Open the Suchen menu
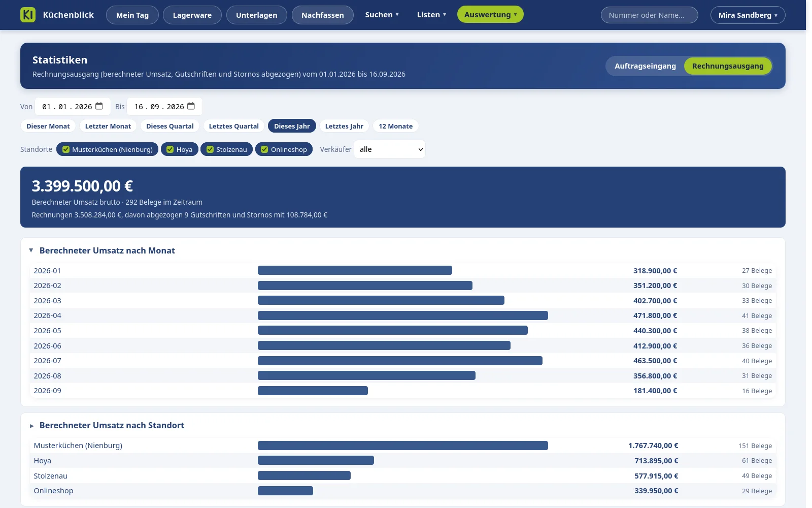Image resolution: width=812 pixels, height=508 pixels. [x=382, y=15]
